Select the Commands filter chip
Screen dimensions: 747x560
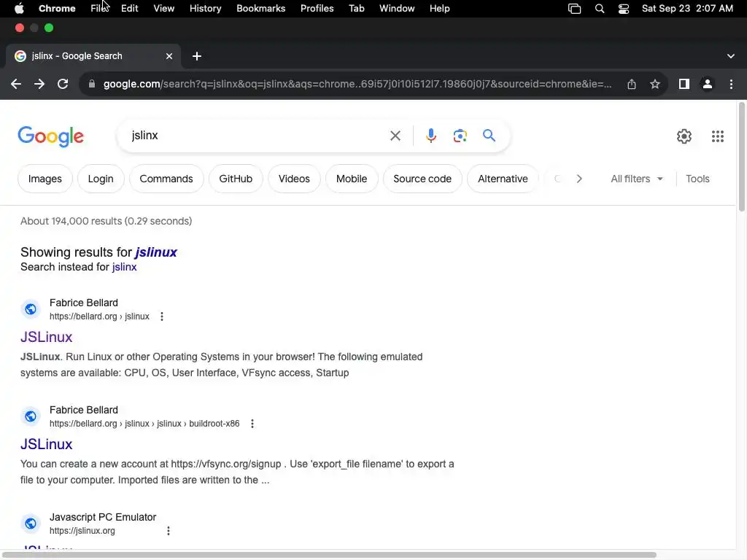pyautogui.click(x=166, y=179)
